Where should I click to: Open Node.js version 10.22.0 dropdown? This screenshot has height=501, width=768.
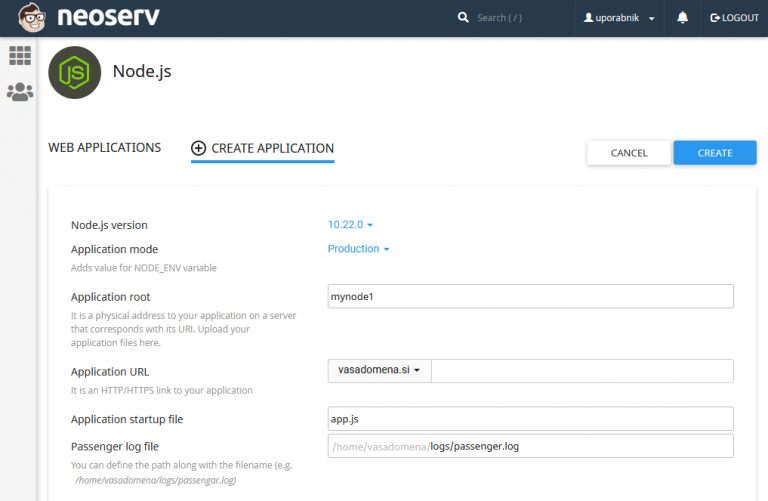350,225
